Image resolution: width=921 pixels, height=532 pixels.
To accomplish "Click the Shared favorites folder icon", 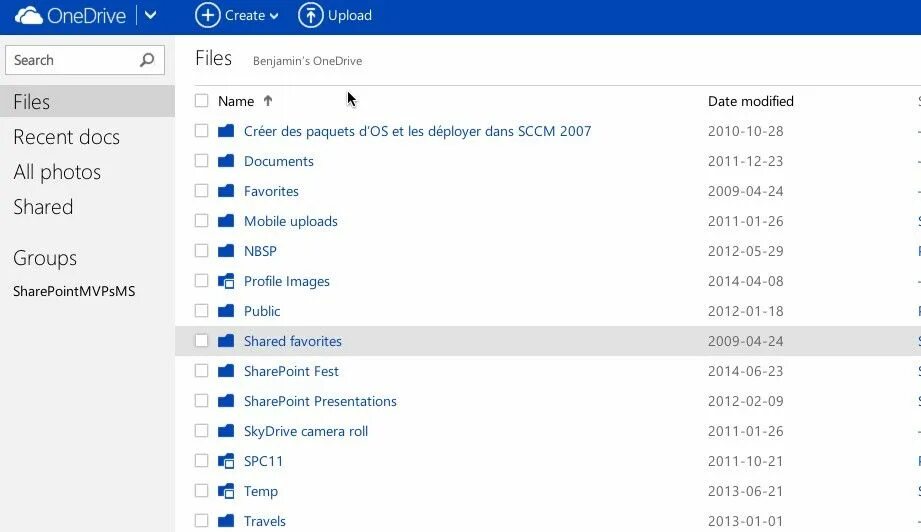I will point(226,341).
